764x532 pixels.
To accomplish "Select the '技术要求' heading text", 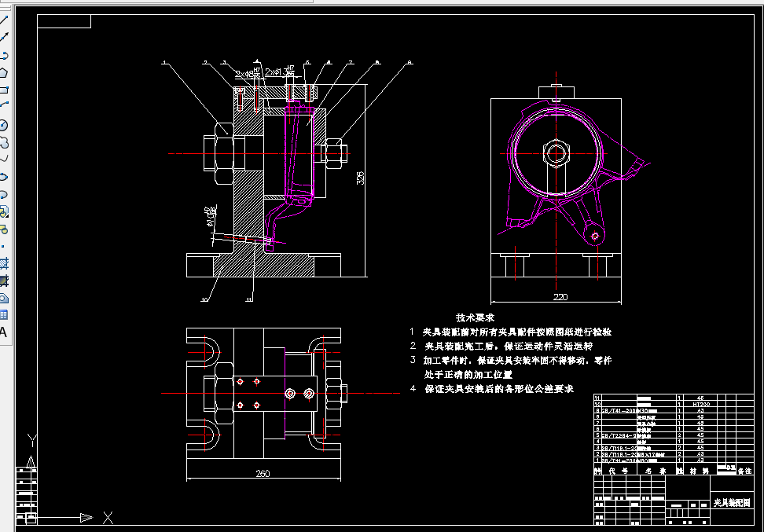I will pos(475,317).
